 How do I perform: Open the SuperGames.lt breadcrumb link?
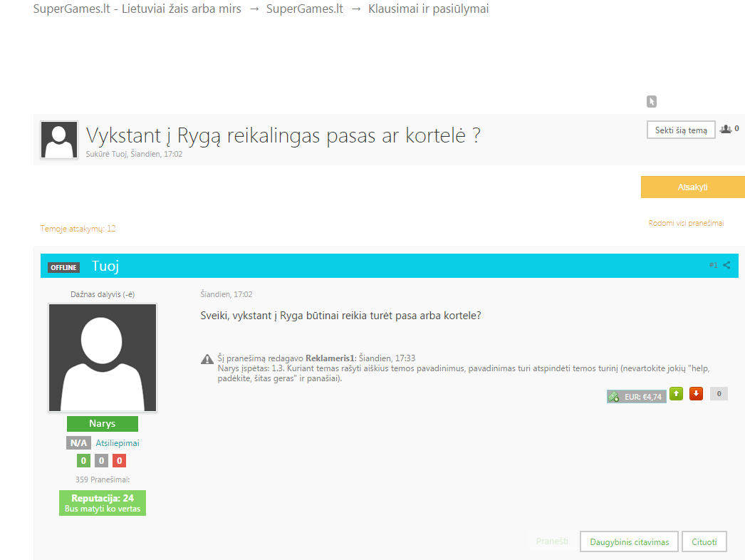coord(305,9)
